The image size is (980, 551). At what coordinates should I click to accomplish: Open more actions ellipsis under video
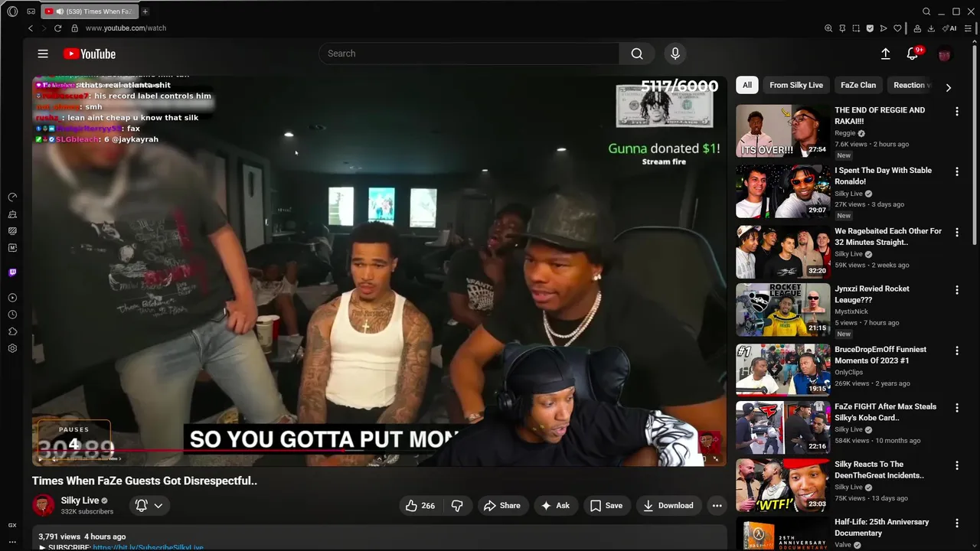click(x=717, y=505)
